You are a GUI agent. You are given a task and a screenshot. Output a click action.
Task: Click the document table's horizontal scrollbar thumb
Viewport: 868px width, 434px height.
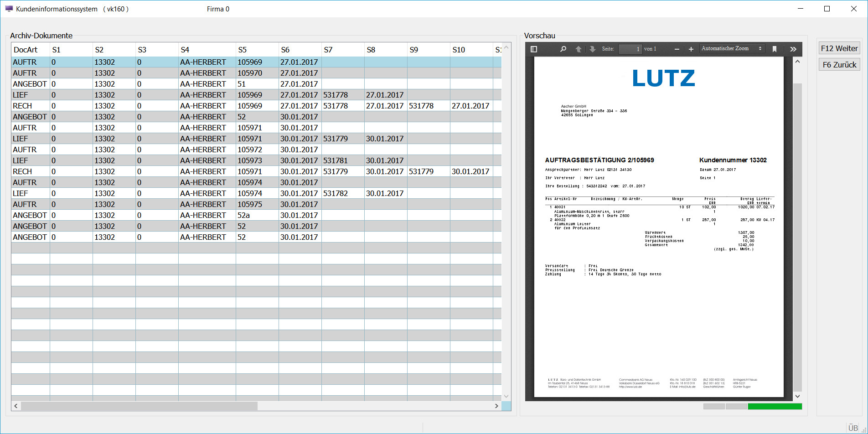[139, 406]
